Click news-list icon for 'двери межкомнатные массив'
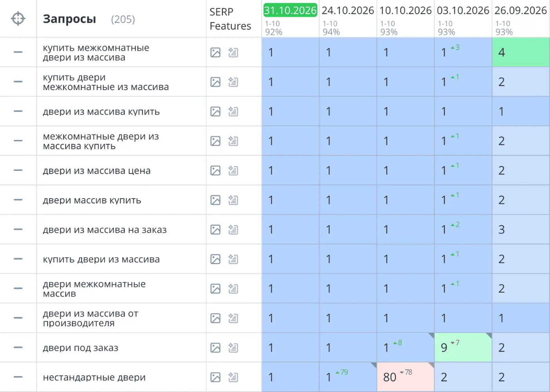 coord(233,289)
